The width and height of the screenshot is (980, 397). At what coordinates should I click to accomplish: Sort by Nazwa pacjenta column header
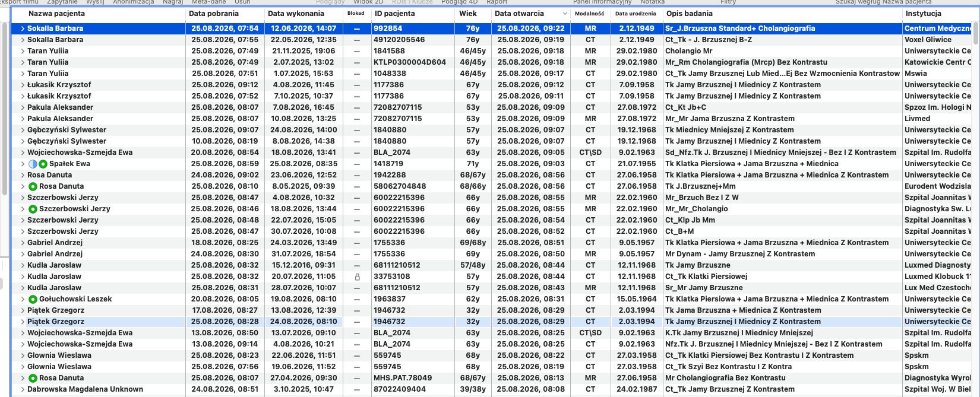[56, 14]
